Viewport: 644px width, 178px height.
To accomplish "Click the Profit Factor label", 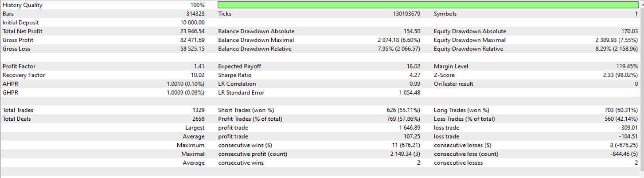I will pos(19,67).
